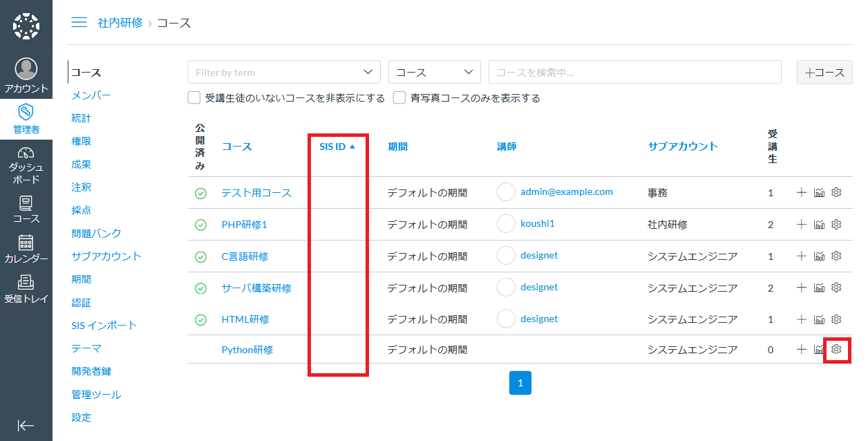Click the course search input field

634,73
